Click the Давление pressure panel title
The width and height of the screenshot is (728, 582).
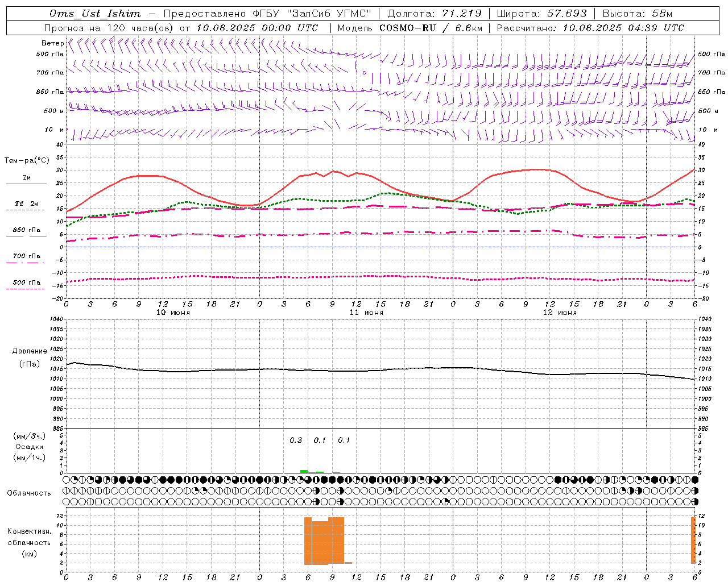coord(30,351)
